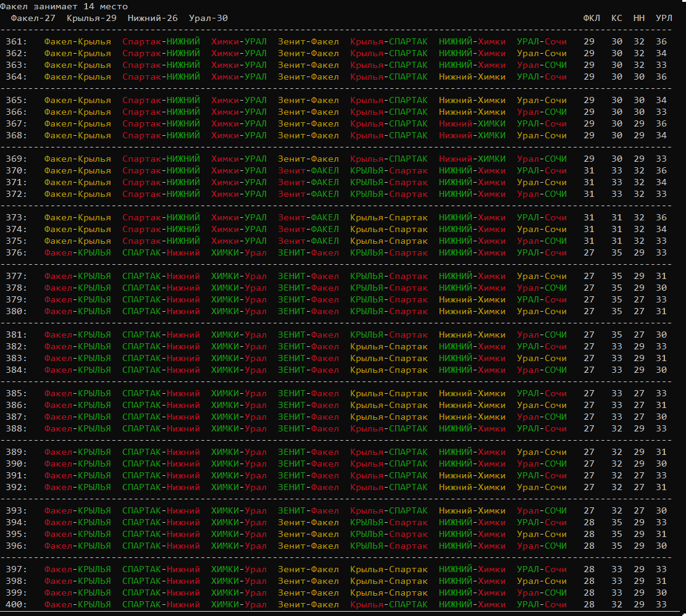Screen dimensions: 686x616
Task: Click row number "397:"
Action: 16,570
